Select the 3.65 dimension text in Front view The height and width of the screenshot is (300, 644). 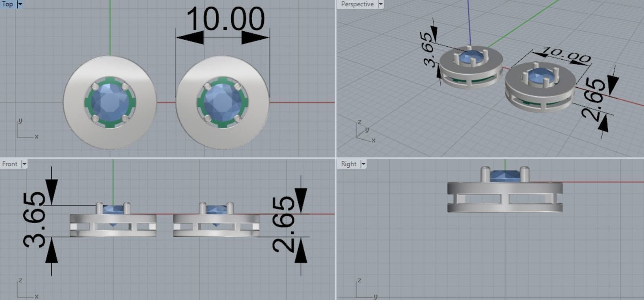[35, 220]
